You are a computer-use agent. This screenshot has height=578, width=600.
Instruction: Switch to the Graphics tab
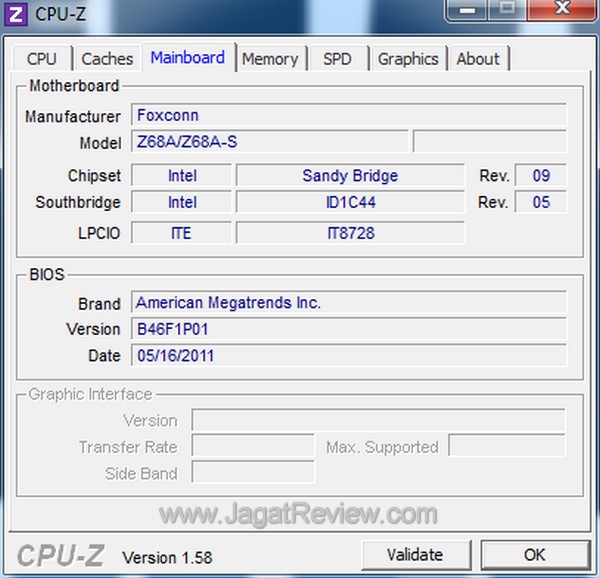(x=408, y=59)
